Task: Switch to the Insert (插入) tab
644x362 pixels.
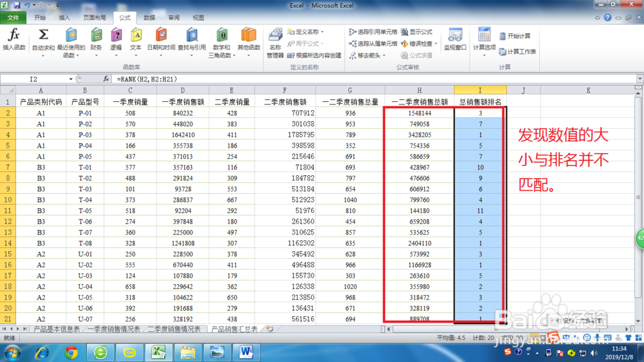Action: [x=64, y=17]
